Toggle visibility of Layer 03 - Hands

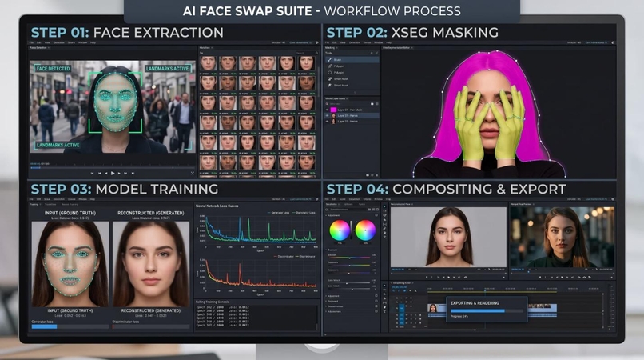(328, 122)
